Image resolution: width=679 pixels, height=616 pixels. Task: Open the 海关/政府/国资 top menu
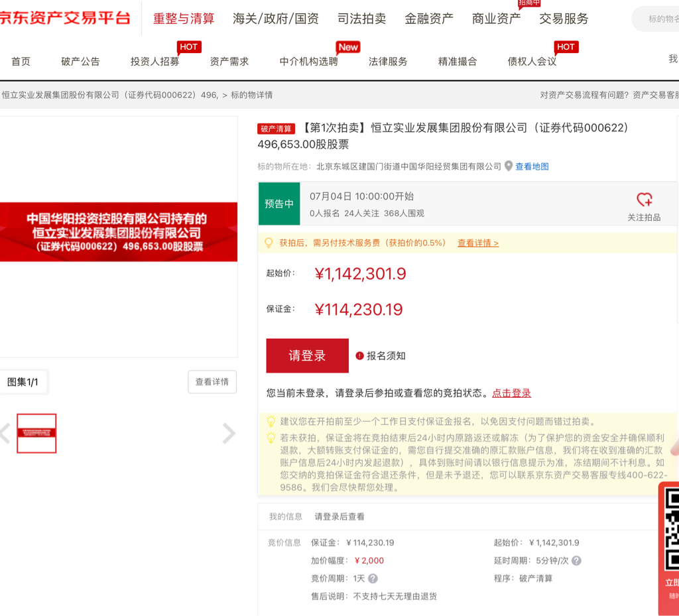(x=275, y=19)
